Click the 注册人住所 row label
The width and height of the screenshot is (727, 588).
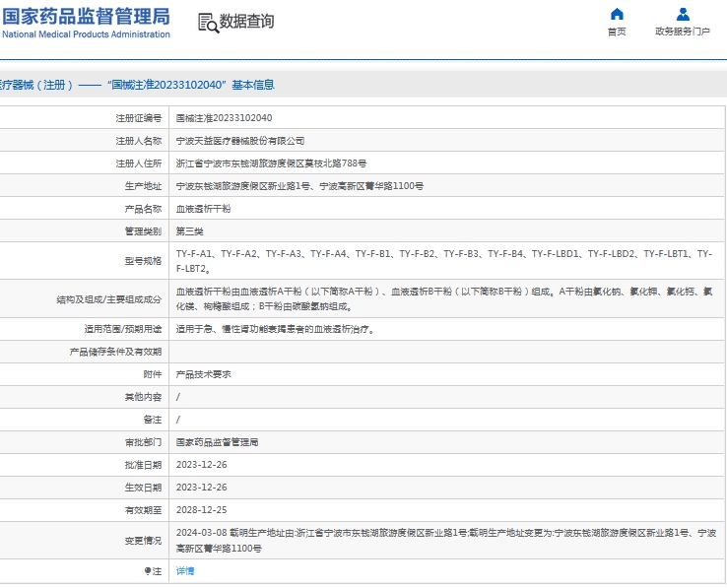[139, 163]
